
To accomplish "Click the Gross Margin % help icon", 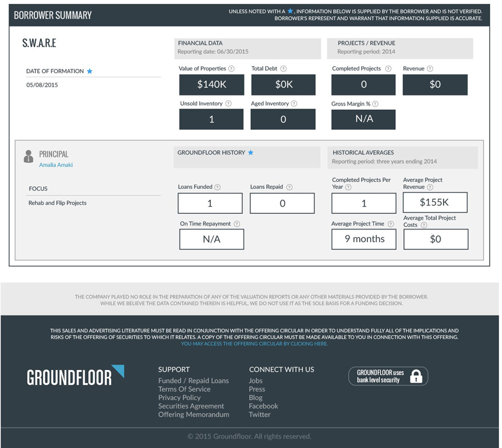I will [376, 104].
